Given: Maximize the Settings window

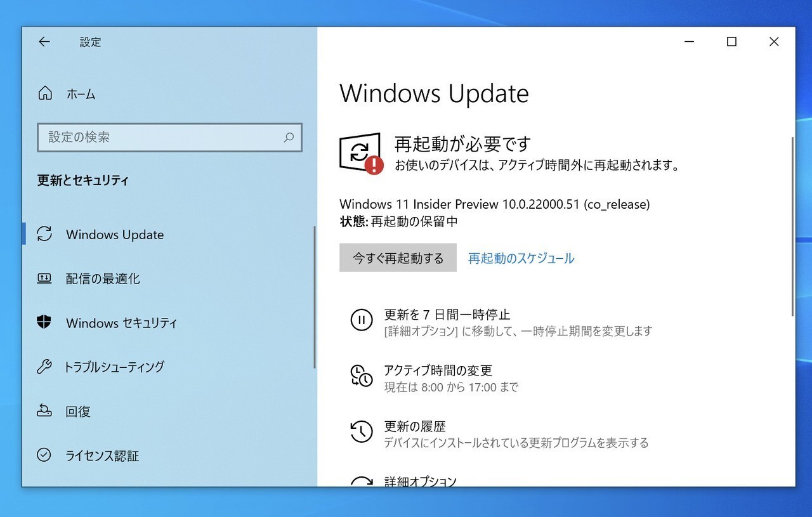Looking at the screenshot, I should (731, 42).
